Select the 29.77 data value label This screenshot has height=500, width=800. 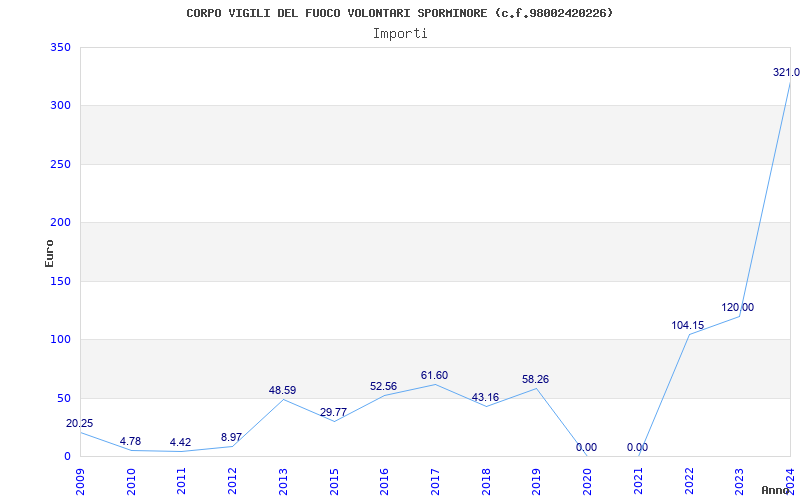tap(333, 412)
